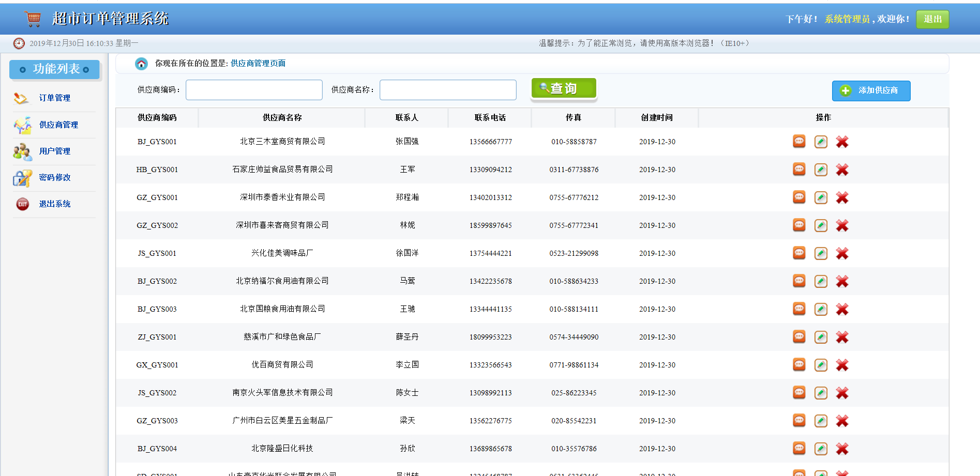View details of supplier BJ_GYS003

(799, 309)
